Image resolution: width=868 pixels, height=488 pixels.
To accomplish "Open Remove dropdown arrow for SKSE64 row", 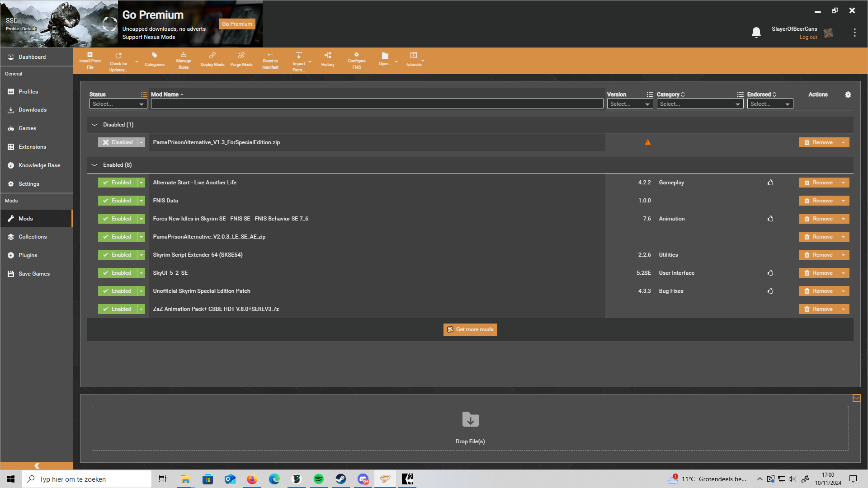I will (843, 255).
